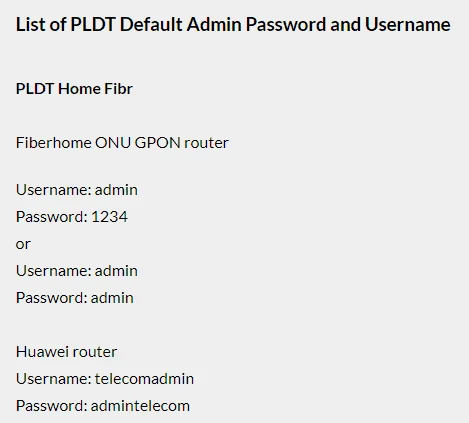Click the word 'GPON' in the router name
The height and width of the screenshot is (423, 469).
tap(157, 143)
